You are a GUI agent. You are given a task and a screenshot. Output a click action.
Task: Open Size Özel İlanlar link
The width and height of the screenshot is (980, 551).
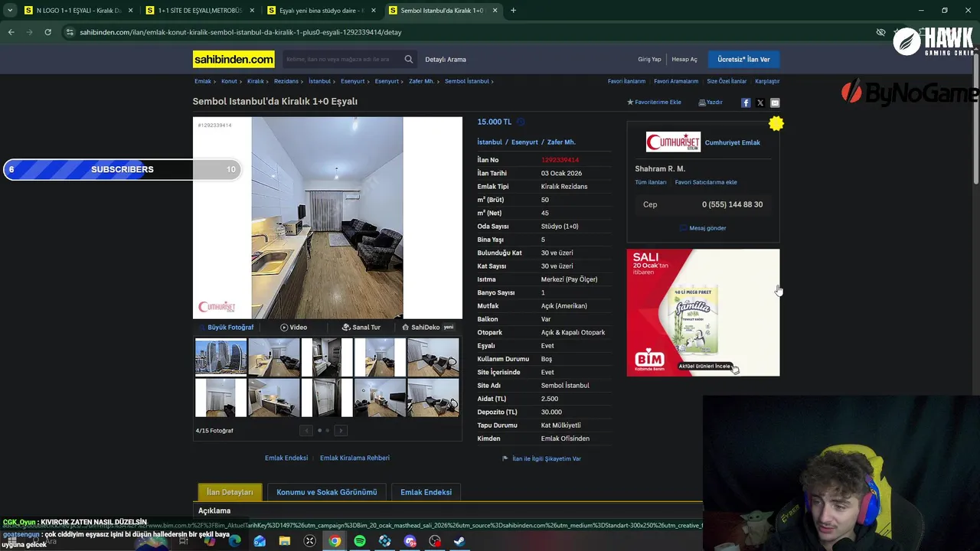tap(727, 81)
